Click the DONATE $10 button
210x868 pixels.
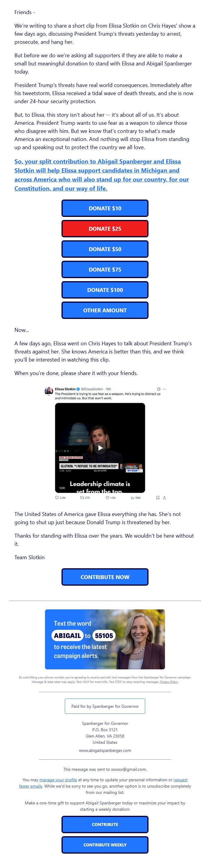105,208
